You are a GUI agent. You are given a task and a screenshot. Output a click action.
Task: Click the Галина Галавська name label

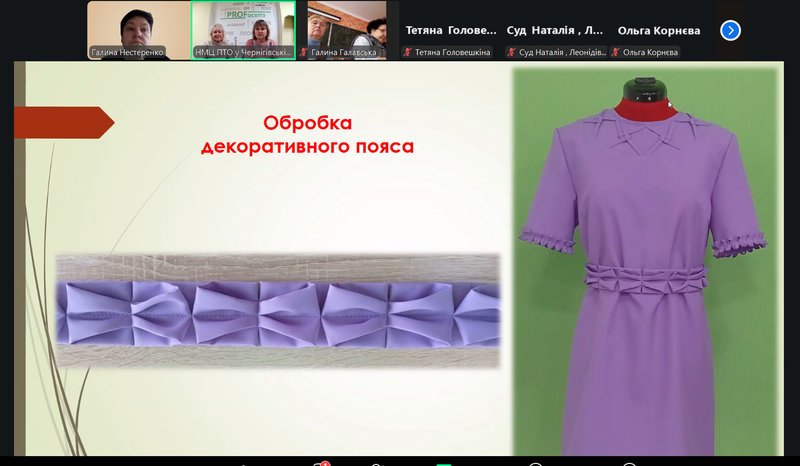(x=346, y=52)
